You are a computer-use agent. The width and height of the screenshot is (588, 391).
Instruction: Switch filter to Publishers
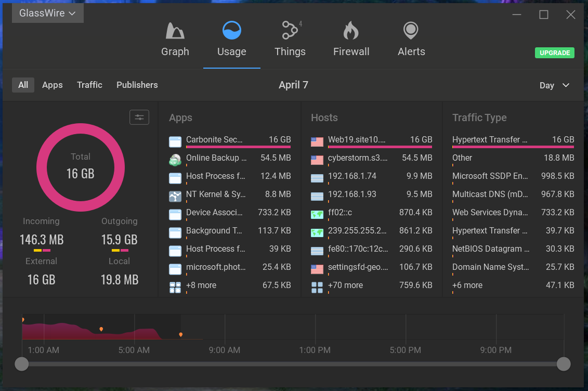click(137, 85)
